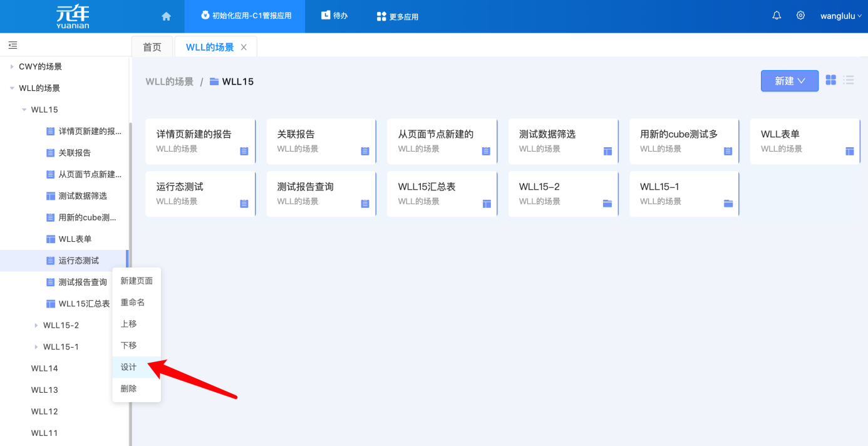Open the settings gear icon

(x=800, y=15)
